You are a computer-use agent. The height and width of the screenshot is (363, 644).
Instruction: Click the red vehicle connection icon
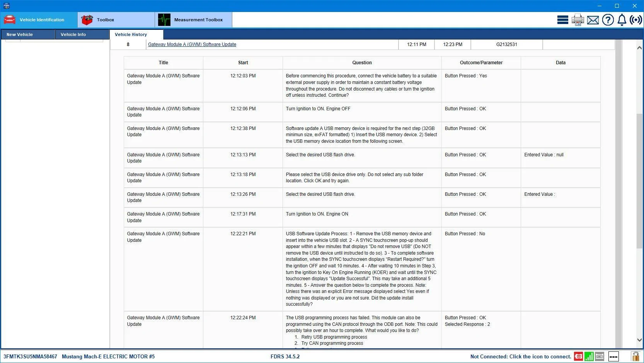pos(579,356)
